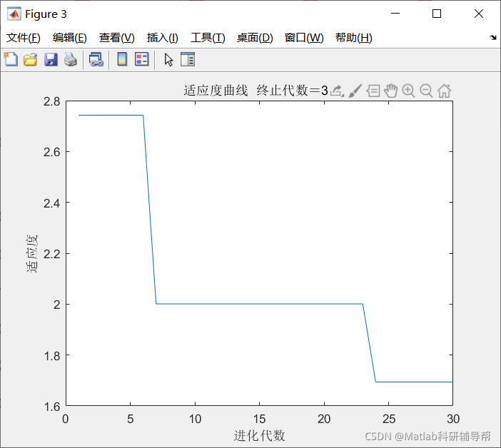Click the MATLAB logo in title bar

[x=14, y=14]
